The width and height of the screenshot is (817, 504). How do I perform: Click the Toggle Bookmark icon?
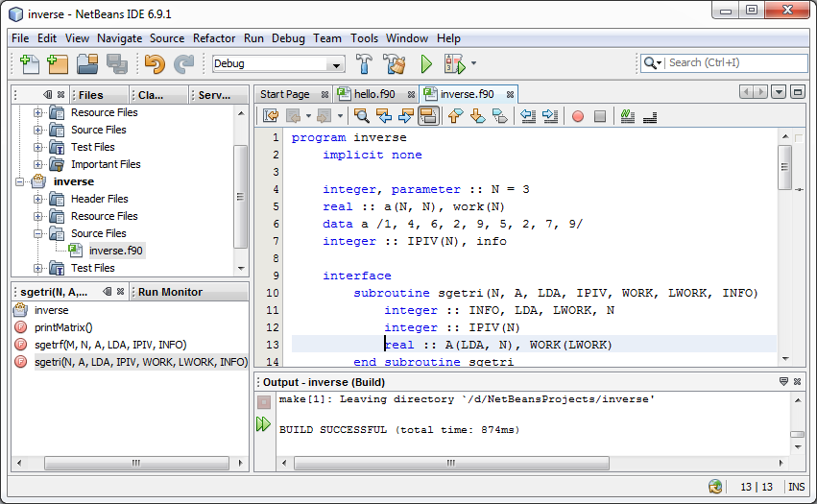499,116
